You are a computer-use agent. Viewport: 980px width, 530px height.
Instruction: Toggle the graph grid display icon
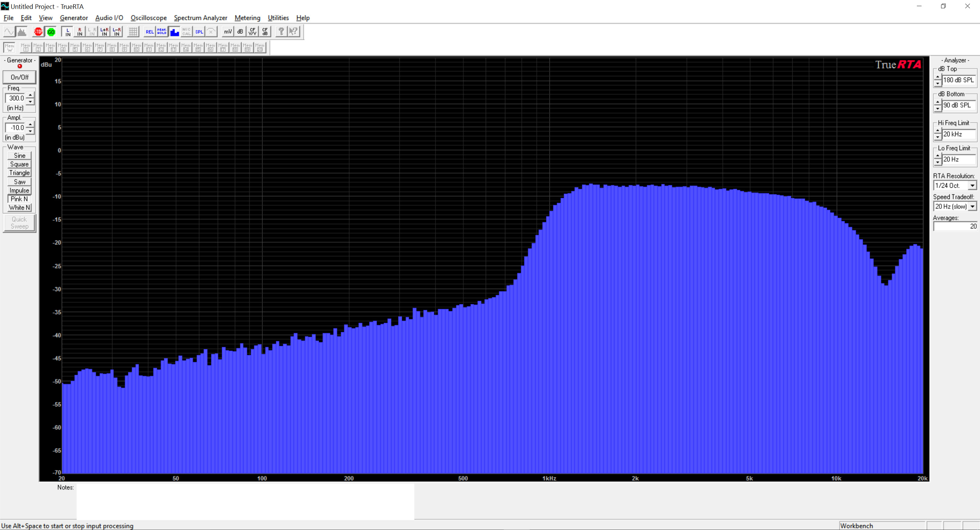click(x=133, y=32)
